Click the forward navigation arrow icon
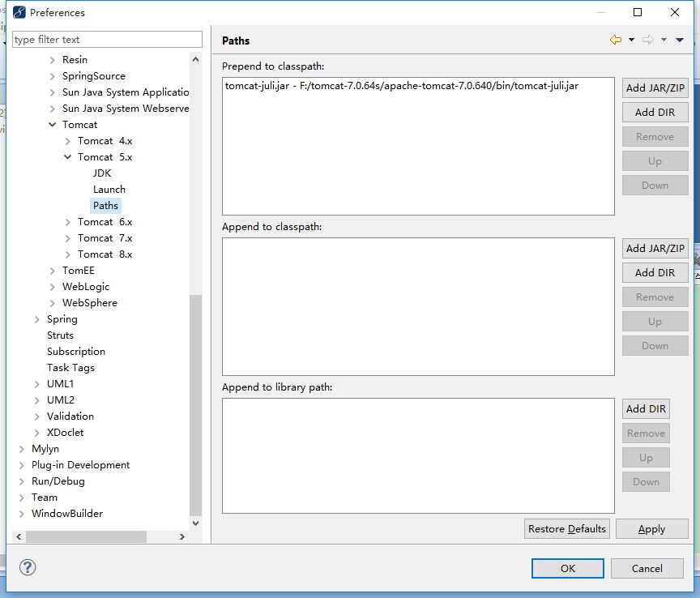 [648, 40]
